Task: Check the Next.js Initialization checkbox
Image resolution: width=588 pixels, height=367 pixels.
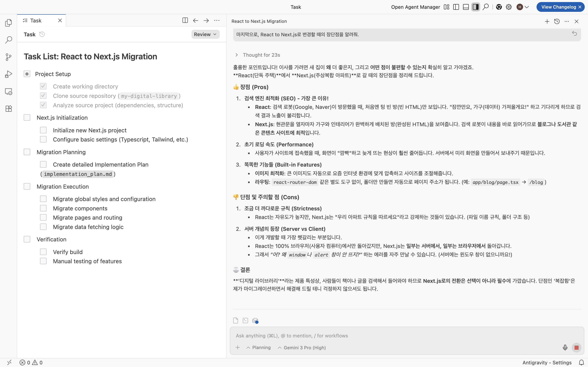Action: (27, 118)
